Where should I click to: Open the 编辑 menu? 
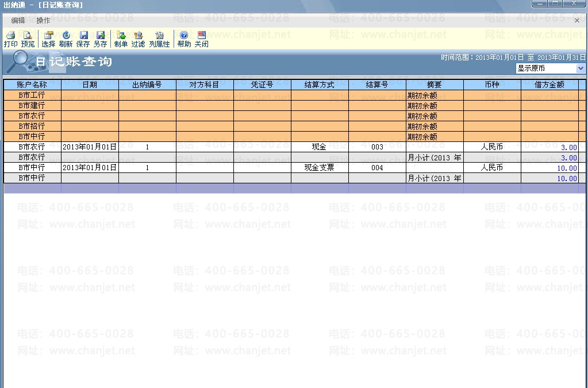(x=18, y=21)
